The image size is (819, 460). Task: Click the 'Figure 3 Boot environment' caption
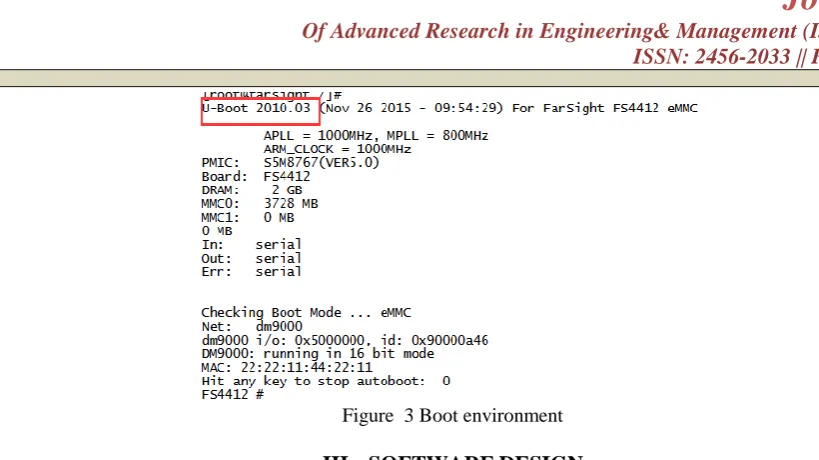coord(452,416)
